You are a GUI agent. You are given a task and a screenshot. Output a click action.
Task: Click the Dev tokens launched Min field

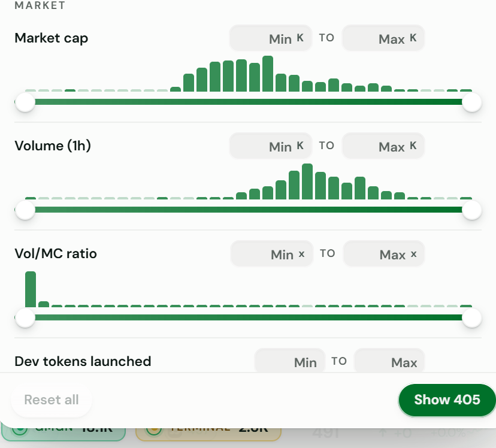pos(290,361)
